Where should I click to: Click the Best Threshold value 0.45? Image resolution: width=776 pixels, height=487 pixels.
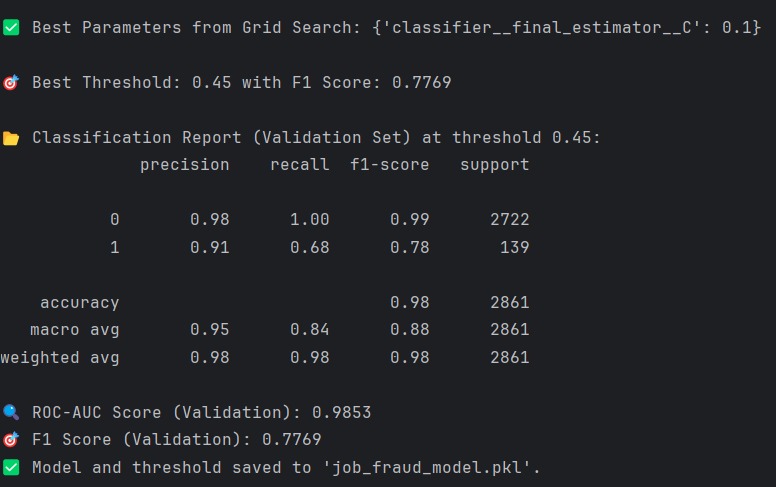pos(211,82)
